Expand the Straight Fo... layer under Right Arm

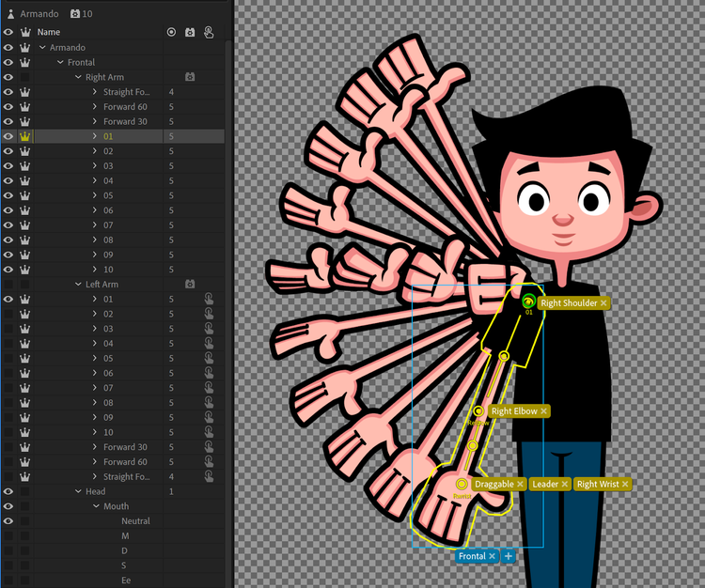click(95, 92)
